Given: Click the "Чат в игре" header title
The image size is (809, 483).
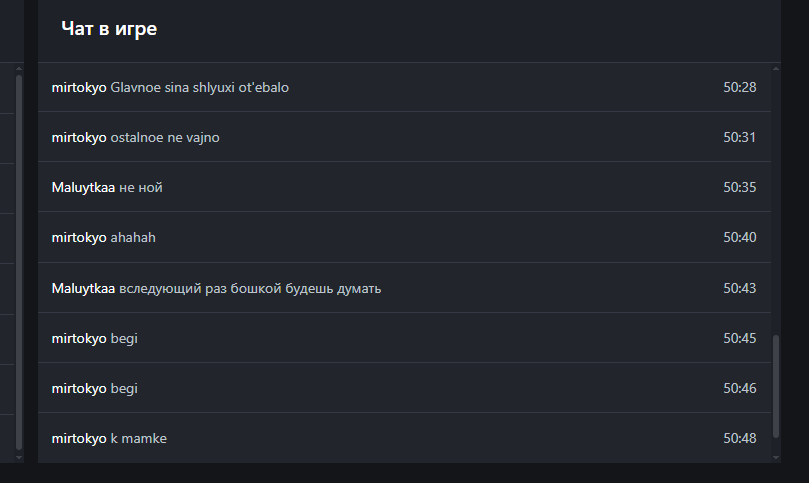Looking at the screenshot, I should pyautogui.click(x=109, y=29).
